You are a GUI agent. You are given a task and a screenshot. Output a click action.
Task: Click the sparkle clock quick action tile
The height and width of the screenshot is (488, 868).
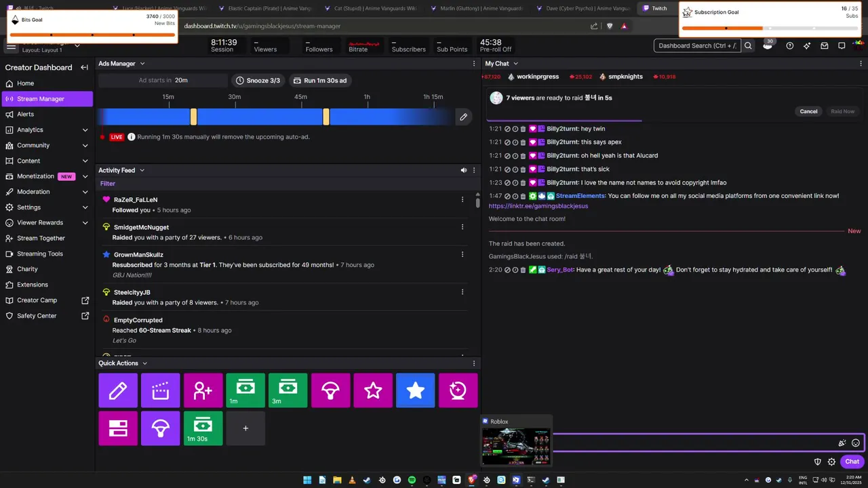[x=458, y=390]
